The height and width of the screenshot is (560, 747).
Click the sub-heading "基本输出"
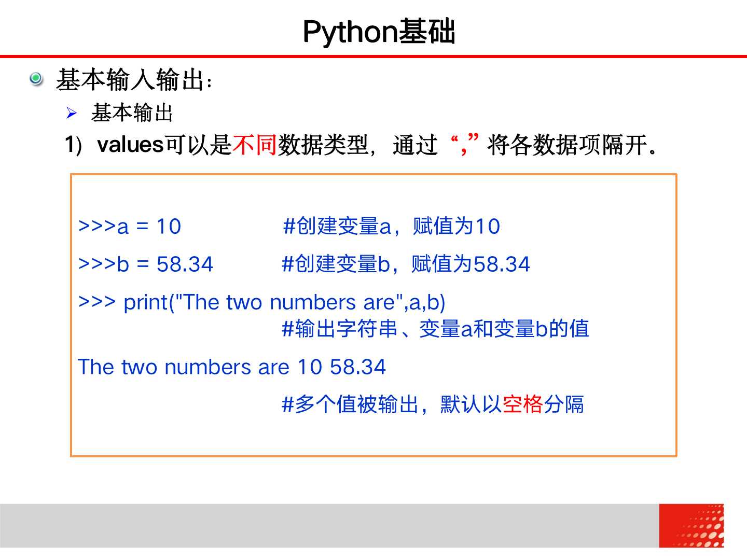(132, 113)
